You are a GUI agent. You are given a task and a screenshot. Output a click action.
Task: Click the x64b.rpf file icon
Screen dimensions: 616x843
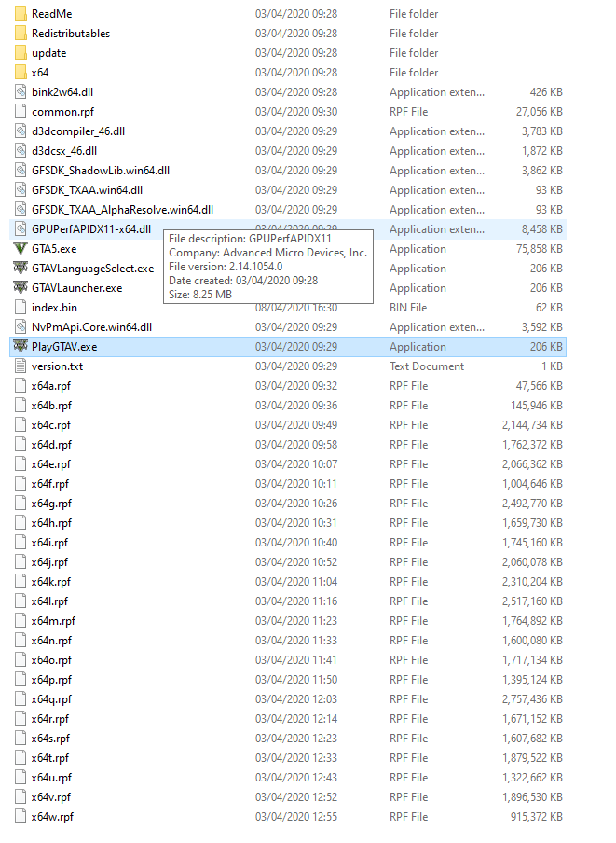(21, 406)
